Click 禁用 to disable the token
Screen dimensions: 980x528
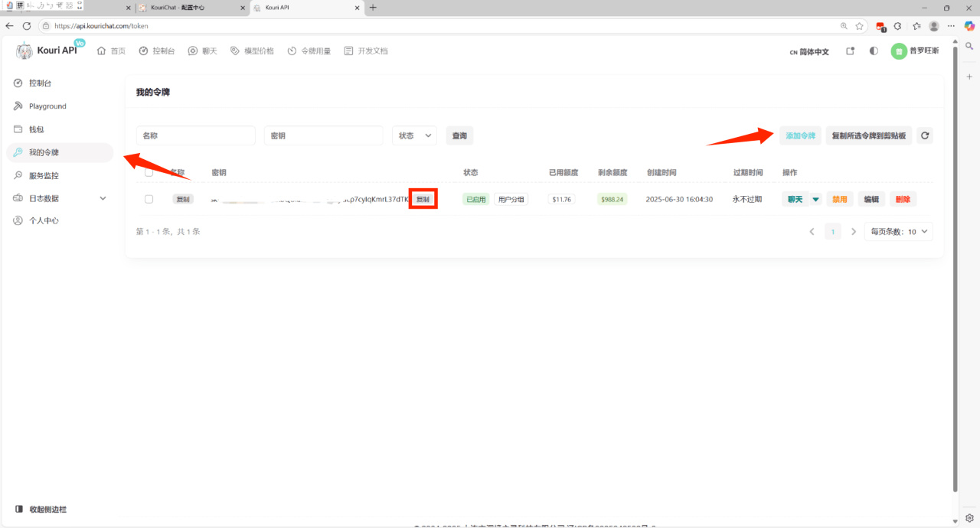(840, 199)
